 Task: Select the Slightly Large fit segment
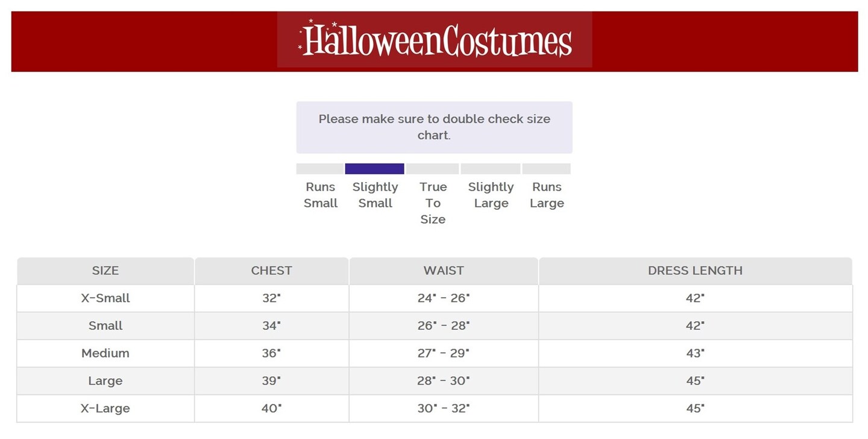(x=490, y=169)
